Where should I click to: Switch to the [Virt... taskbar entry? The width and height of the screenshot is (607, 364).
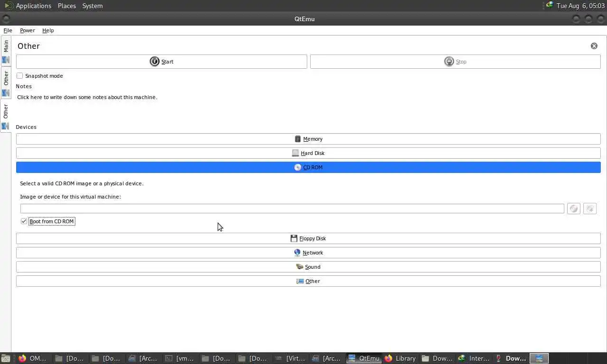(x=290, y=358)
